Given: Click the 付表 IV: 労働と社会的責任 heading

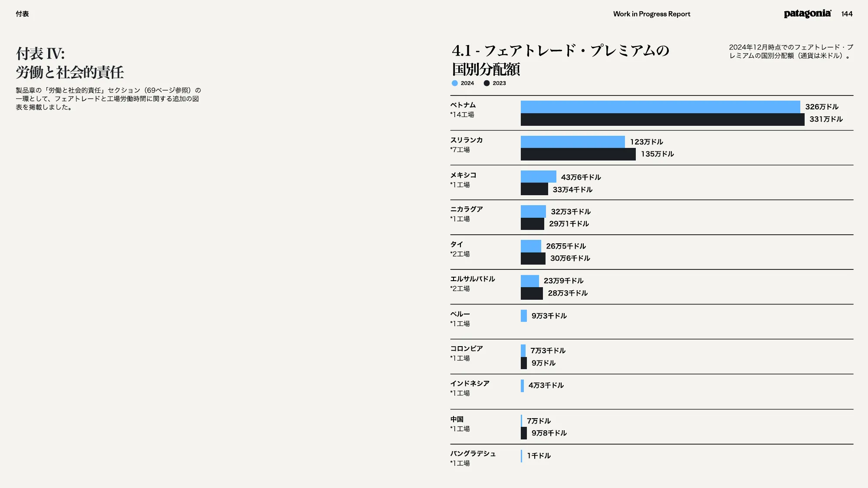Looking at the screenshot, I should [x=70, y=63].
